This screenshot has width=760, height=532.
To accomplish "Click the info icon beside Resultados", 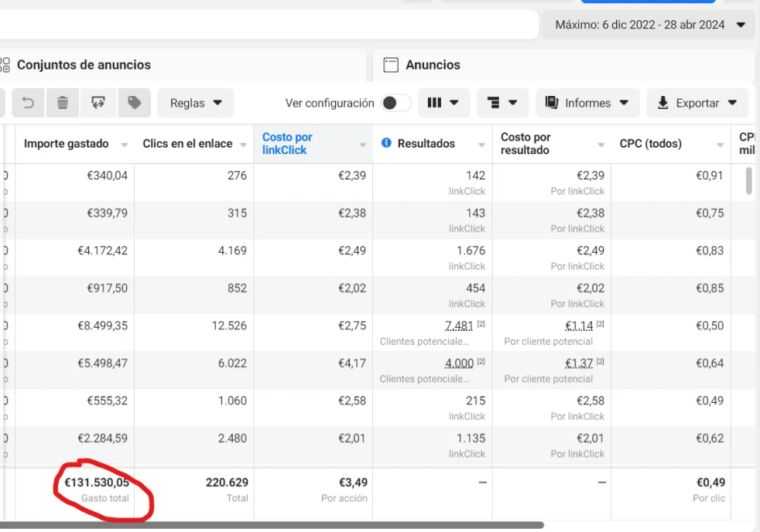I will pos(386,143).
